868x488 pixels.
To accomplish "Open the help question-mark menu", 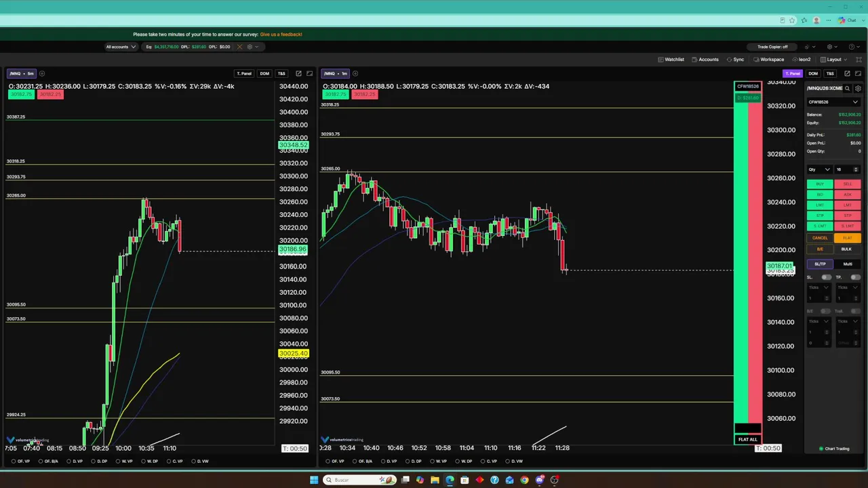I will pyautogui.click(x=853, y=47).
